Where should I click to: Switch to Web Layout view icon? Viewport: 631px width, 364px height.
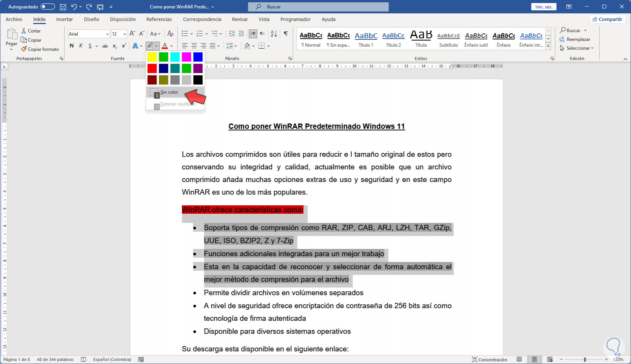550,359
